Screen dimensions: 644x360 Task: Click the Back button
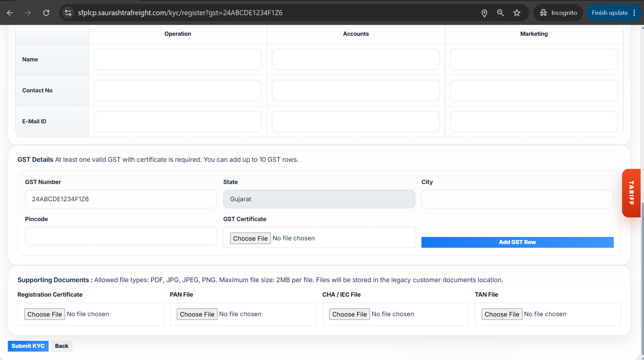click(x=62, y=346)
